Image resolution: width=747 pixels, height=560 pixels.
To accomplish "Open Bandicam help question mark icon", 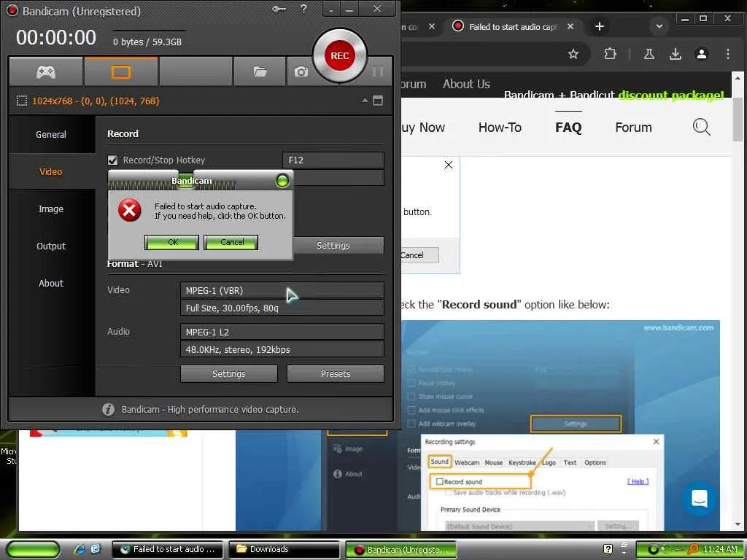I will (303, 9).
